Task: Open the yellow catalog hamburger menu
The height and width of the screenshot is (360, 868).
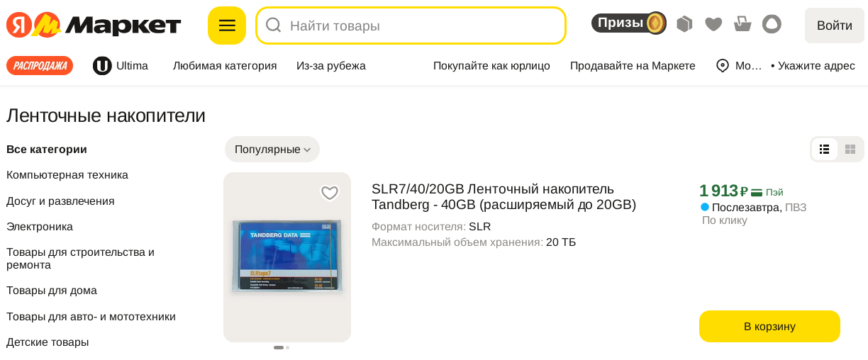Action: [x=227, y=26]
